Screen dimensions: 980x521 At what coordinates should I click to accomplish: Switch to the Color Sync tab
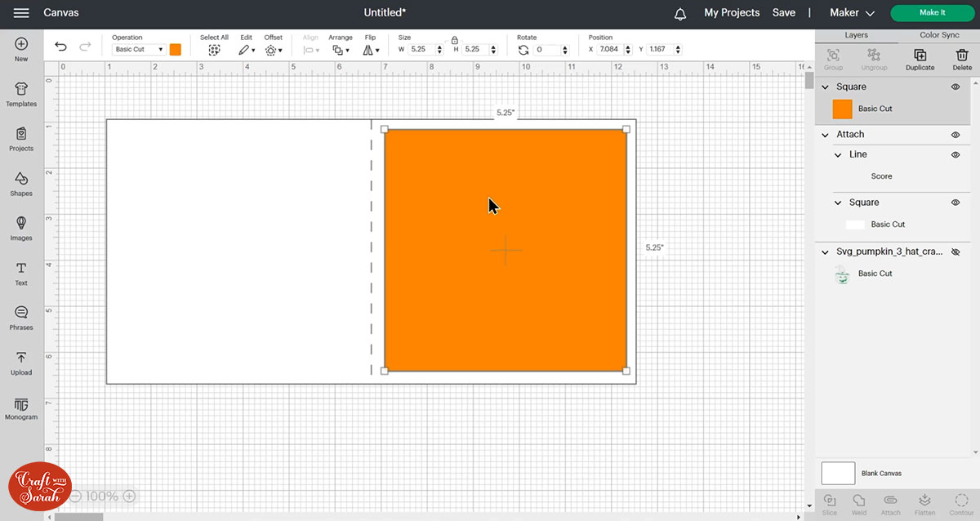(x=939, y=35)
